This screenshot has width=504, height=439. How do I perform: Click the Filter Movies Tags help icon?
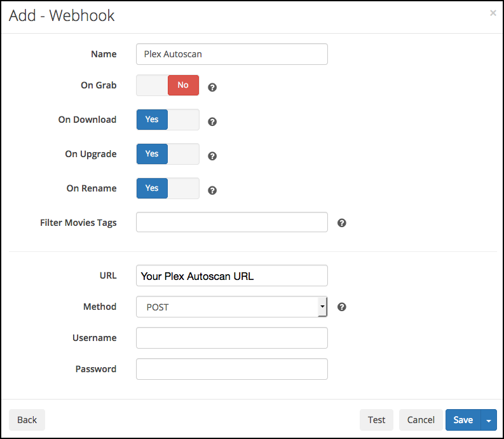[x=341, y=223]
